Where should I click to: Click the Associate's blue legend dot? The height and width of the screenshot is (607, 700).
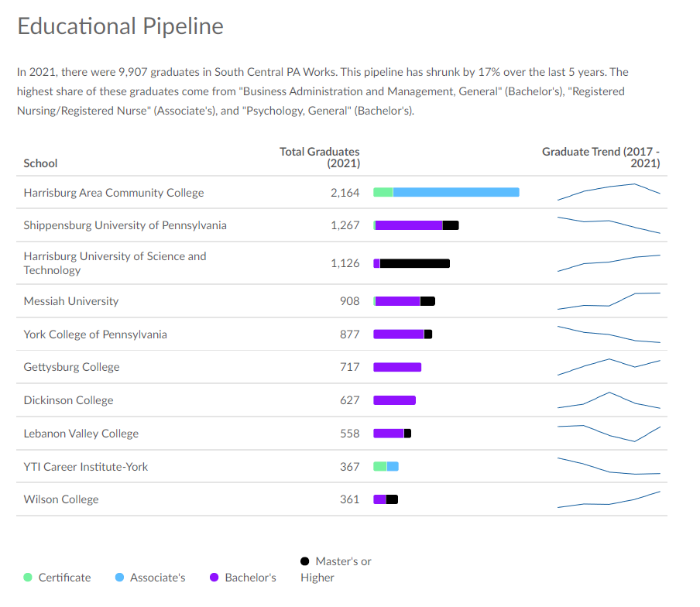point(119,577)
